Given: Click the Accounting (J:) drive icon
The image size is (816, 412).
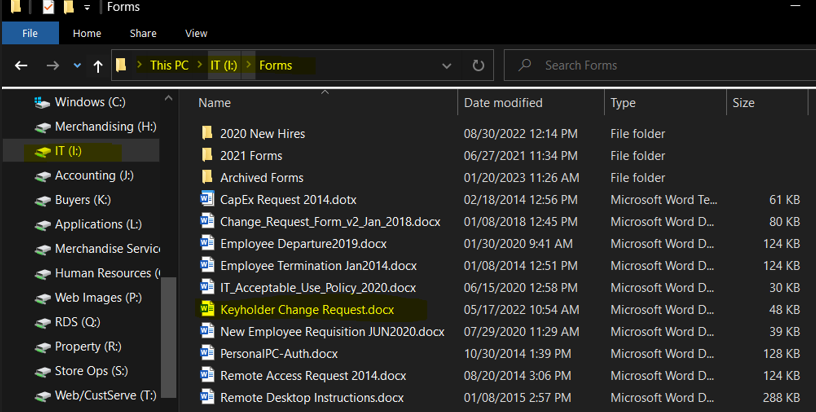Looking at the screenshot, I should pos(42,175).
